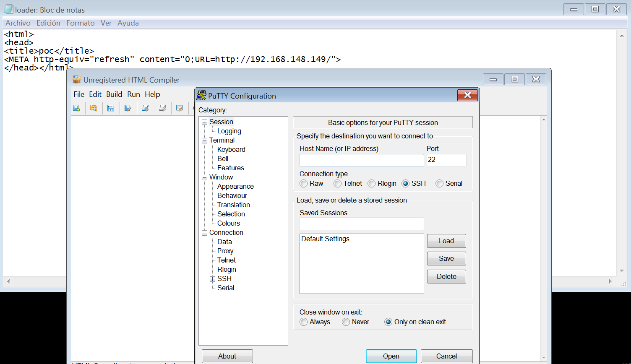Select Selection in the category tree

(231, 214)
